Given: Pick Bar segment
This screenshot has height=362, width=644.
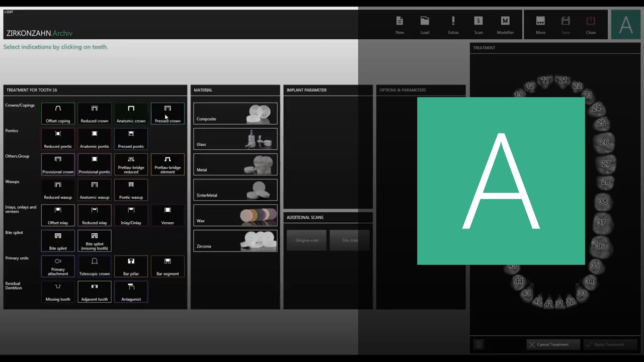Looking at the screenshot, I should click(168, 266).
